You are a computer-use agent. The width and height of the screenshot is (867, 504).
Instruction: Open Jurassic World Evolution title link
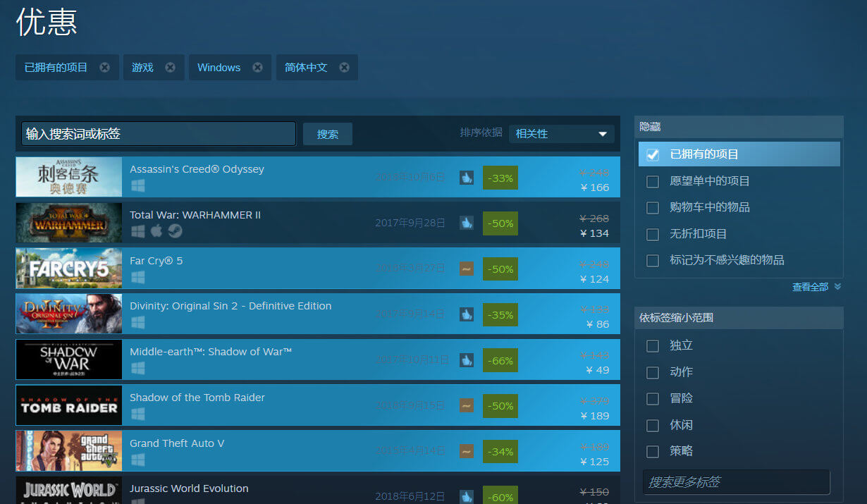coord(189,488)
